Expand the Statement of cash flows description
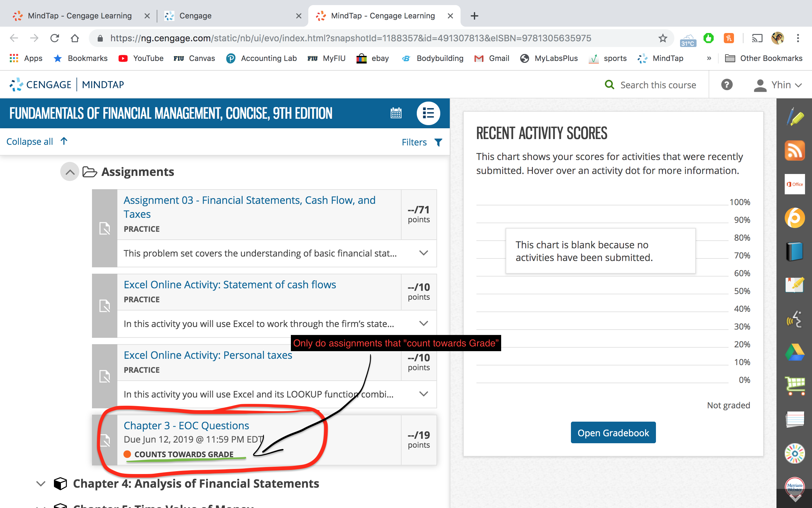The width and height of the screenshot is (812, 508). [423, 324]
